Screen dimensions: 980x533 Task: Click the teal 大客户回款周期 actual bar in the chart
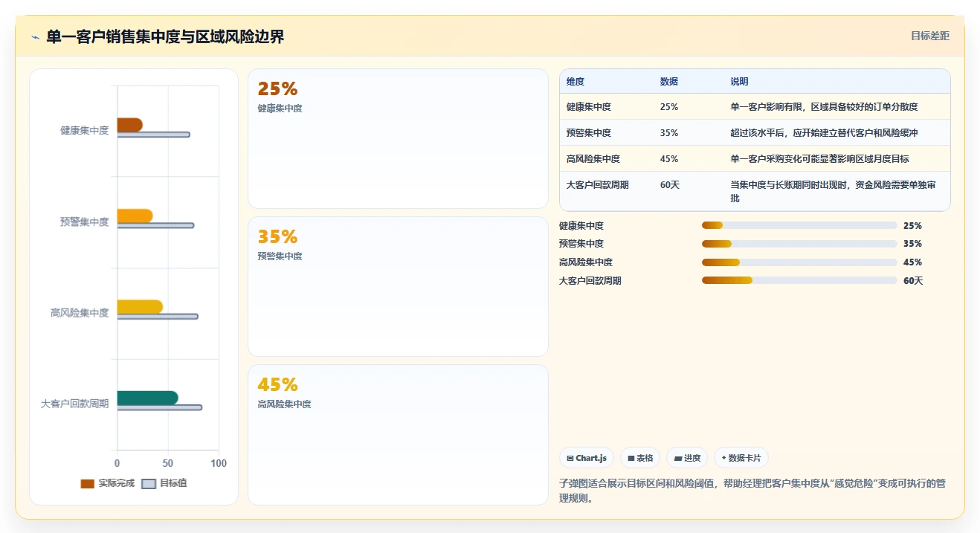(x=147, y=398)
